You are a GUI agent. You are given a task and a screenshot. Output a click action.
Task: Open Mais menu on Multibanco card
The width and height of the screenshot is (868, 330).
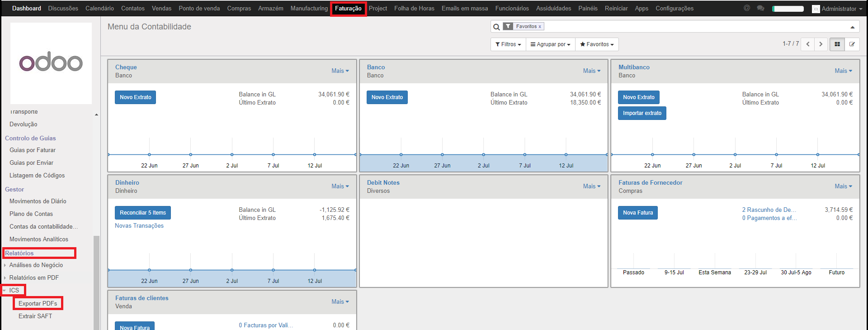click(843, 71)
